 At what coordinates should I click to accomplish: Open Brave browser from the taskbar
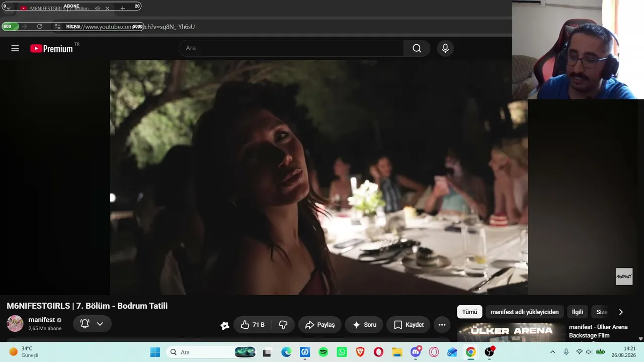pos(360,352)
